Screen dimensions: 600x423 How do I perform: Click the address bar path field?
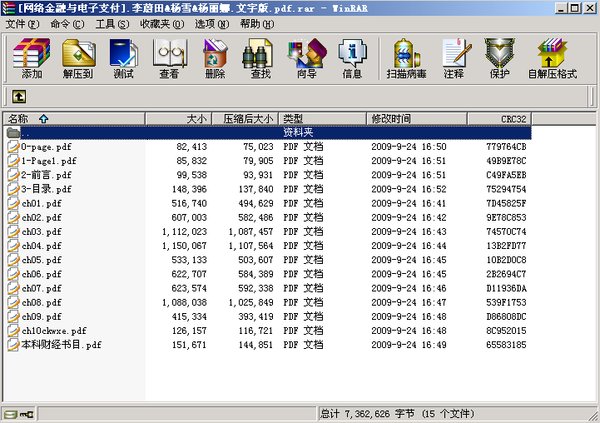tap(307, 96)
